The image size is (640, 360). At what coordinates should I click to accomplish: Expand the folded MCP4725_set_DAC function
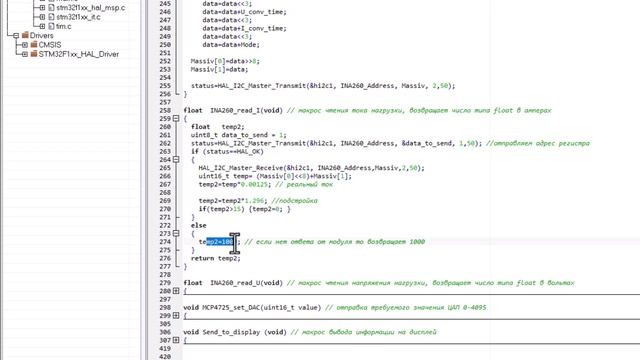pos(176,316)
